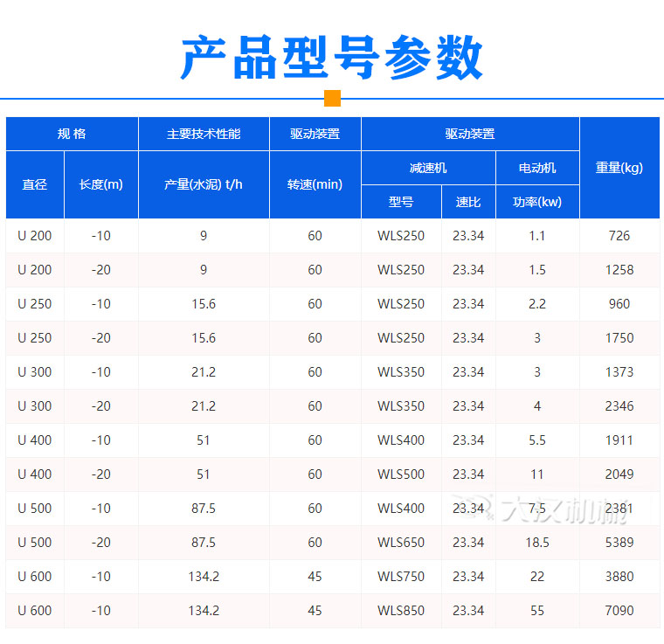Select the 主要技术性能 header cell
The height and width of the screenshot is (644, 664).
(204, 135)
